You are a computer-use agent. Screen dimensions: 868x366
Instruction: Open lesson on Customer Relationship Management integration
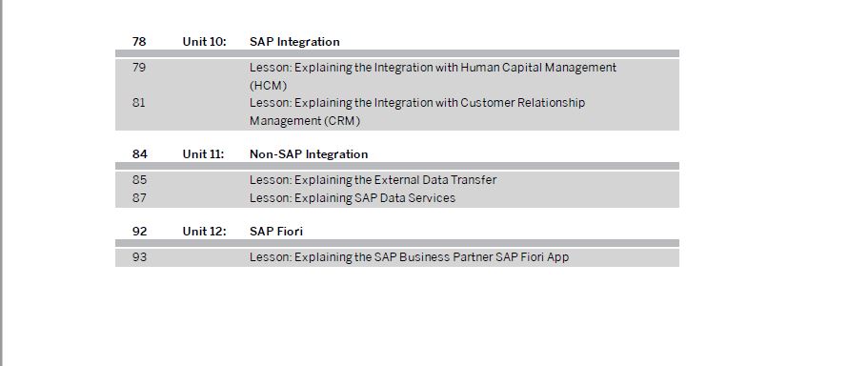416,112
